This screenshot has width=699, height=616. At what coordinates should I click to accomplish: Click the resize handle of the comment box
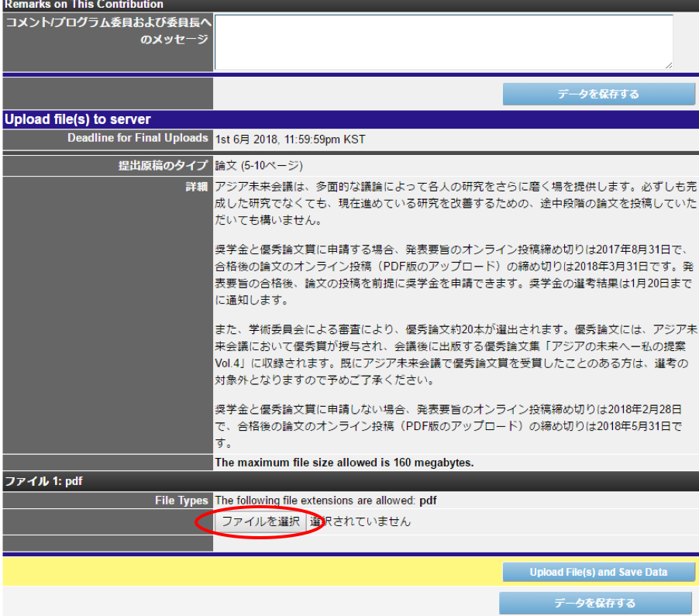(667, 65)
